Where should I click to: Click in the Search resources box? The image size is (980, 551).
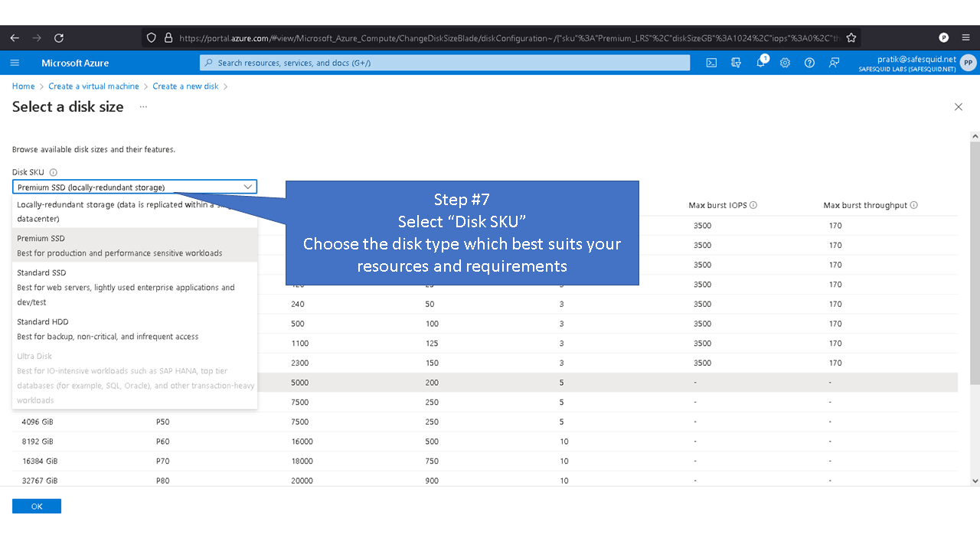coord(444,63)
